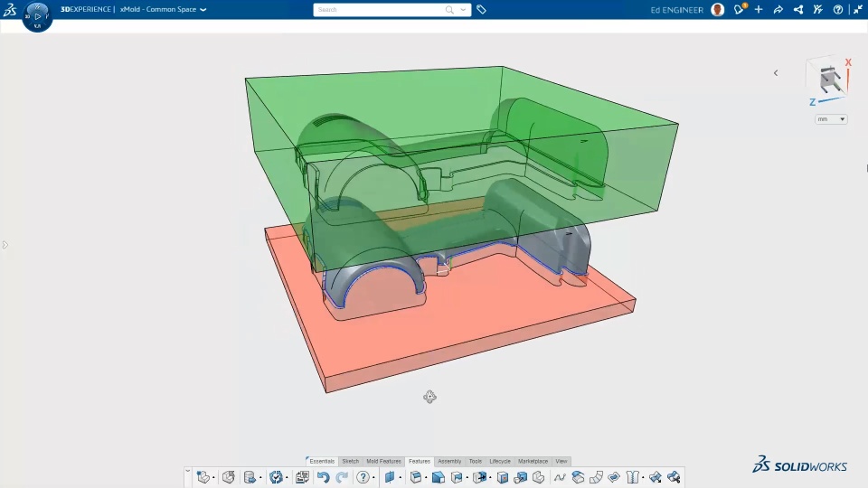Screen dimensions: 868x488
Task: Click the new component icon in action bar
Action: [x=203, y=477]
